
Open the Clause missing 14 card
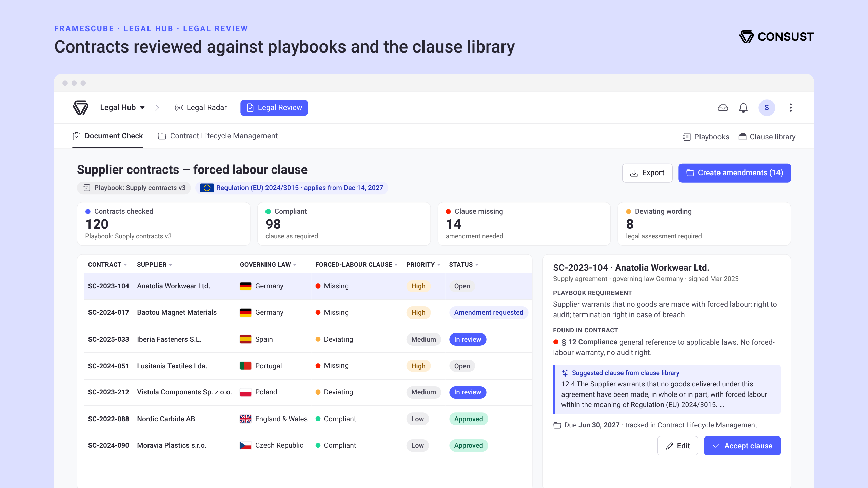(524, 224)
